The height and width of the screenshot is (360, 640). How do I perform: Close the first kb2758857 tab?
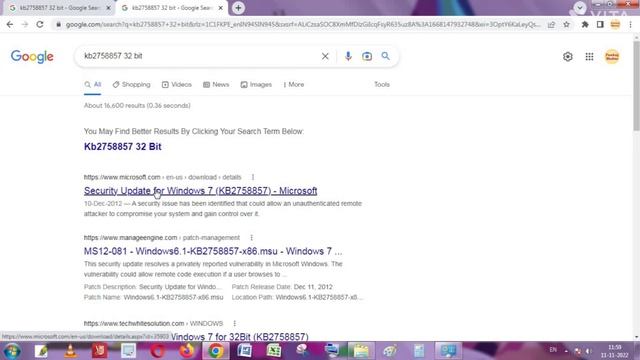click(x=109, y=8)
